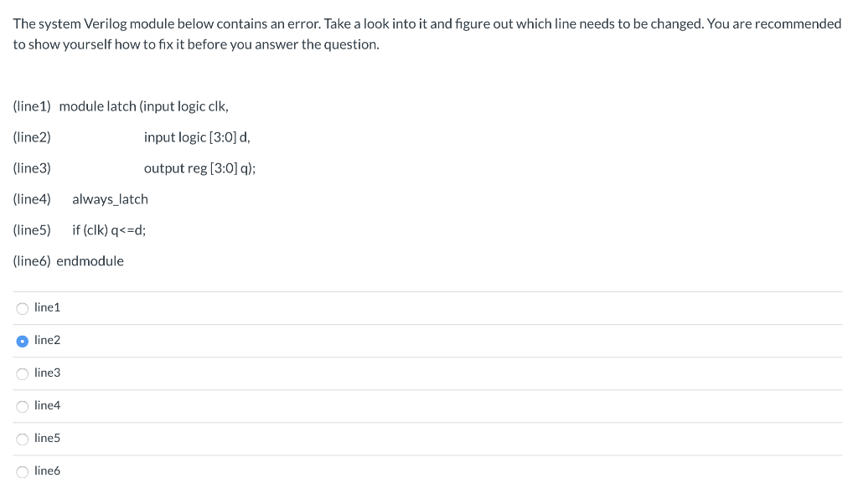The image size is (858, 504).
Task: Click the line4 answer label text
Action: (47, 405)
